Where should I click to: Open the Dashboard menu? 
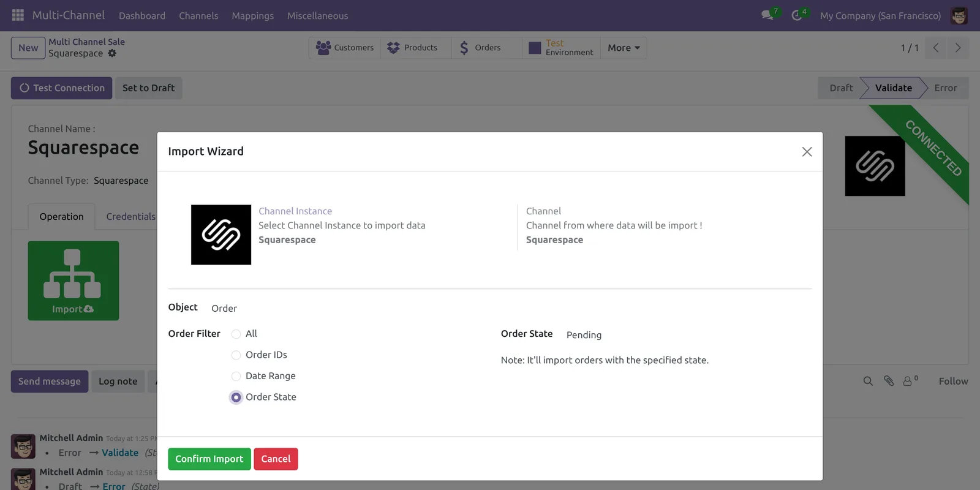pyautogui.click(x=142, y=15)
